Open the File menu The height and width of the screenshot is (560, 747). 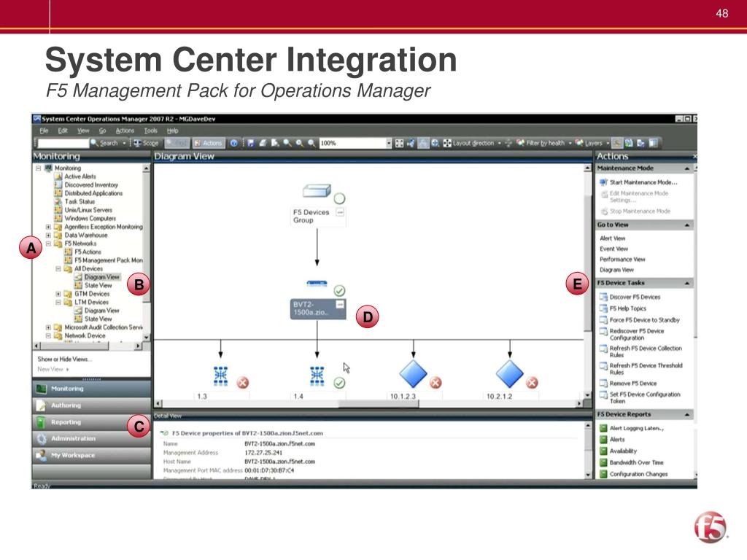pos(44,131)
